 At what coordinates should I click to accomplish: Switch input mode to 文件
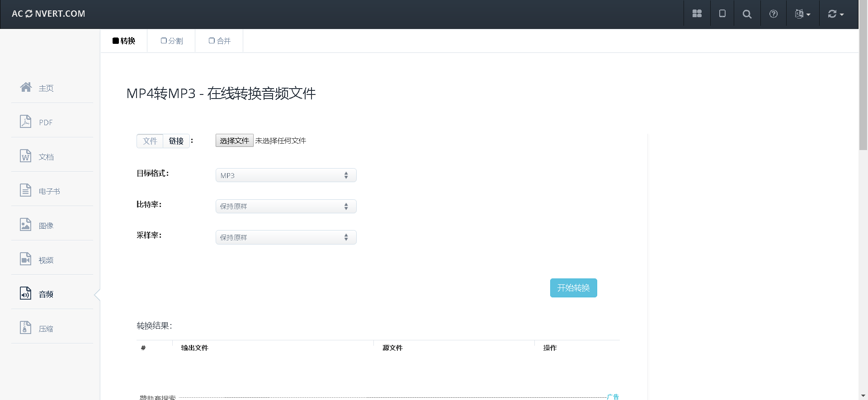point(150,141)
